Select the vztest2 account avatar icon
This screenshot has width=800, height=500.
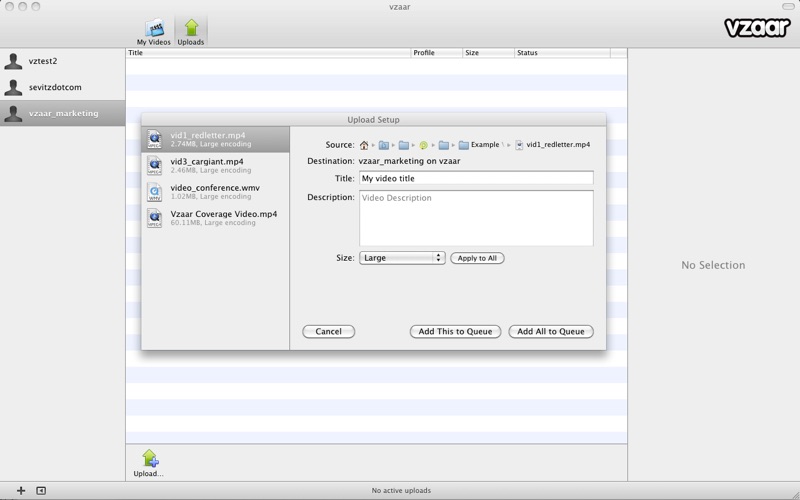click(x=13, y=61)
